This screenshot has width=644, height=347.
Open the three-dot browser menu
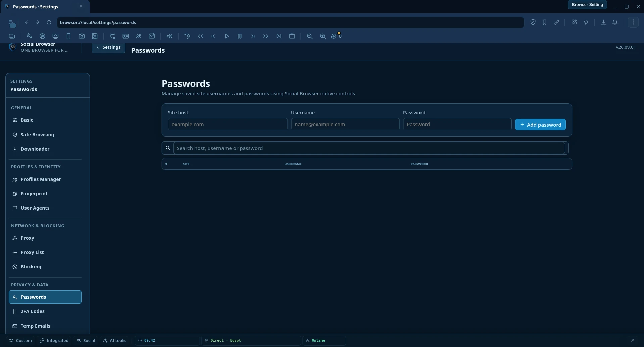click(x=633, y=22)
